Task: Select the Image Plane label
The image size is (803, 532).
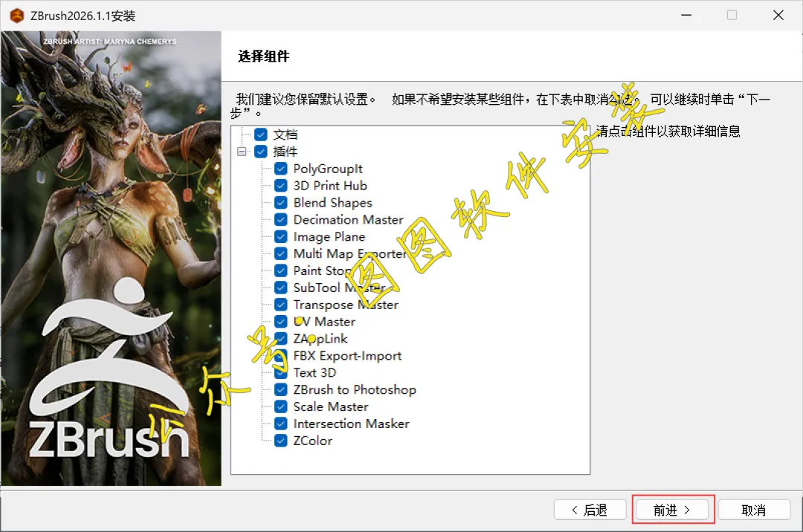Action: coord(329,237)
